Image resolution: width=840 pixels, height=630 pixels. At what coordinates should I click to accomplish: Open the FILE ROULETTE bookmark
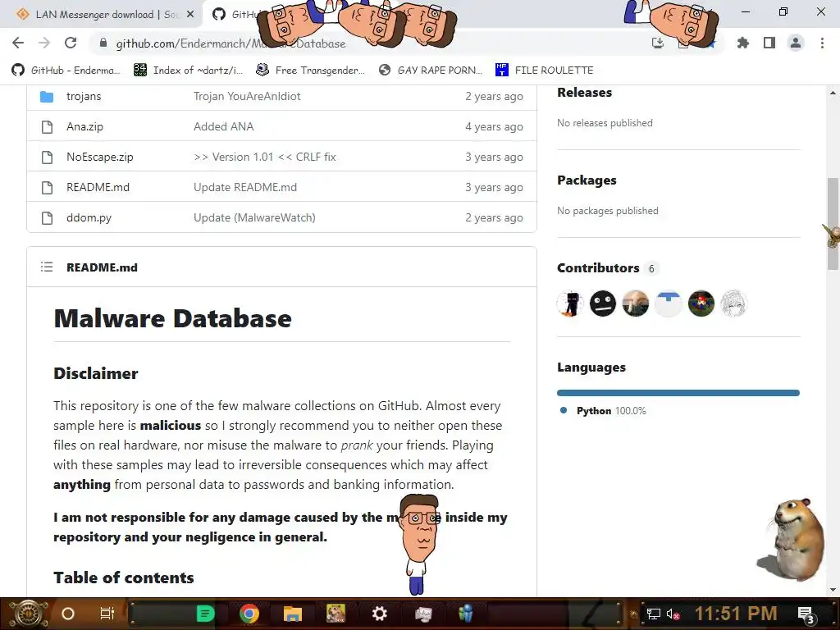coord(545,71)
